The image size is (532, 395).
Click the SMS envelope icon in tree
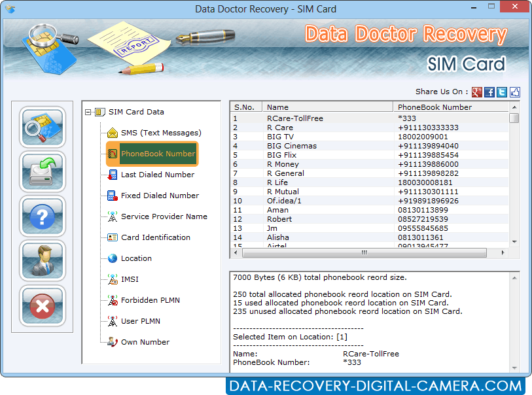(113, 133)
